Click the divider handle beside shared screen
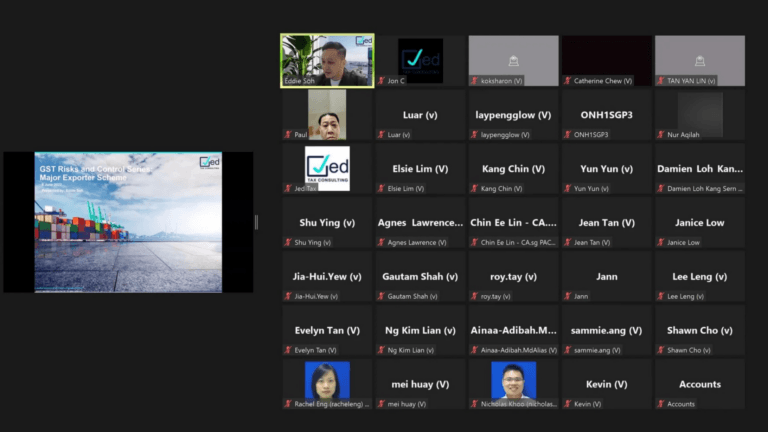 [257, 222]
